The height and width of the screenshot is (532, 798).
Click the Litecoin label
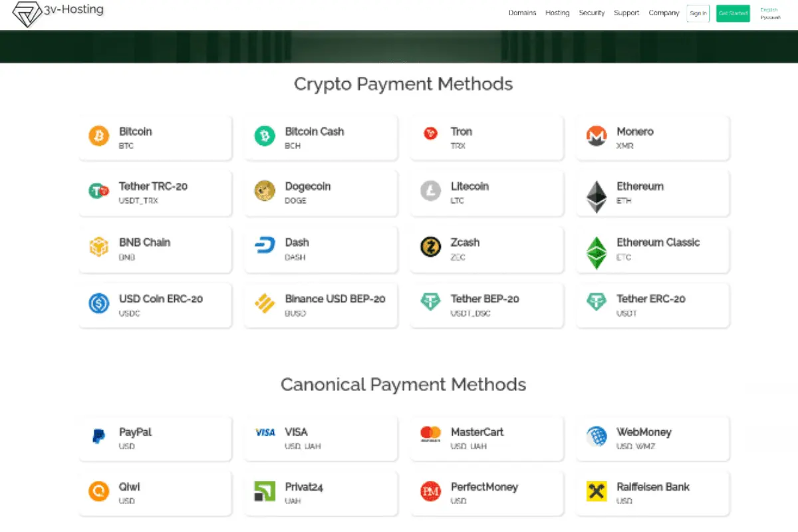point(469,186)
